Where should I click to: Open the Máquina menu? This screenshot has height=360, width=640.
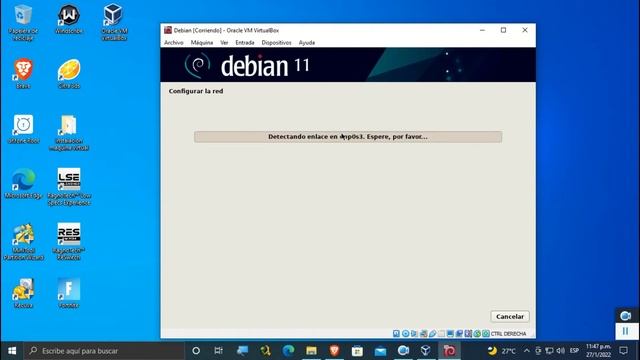202,42
